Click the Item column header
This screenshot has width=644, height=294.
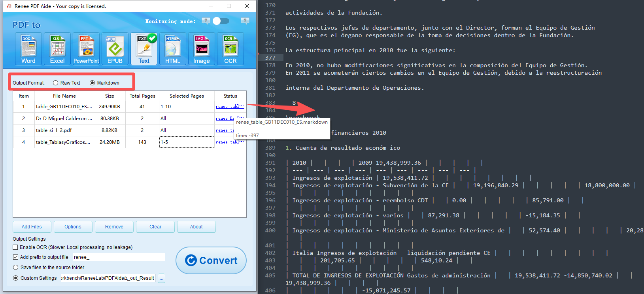coord(24,96)
